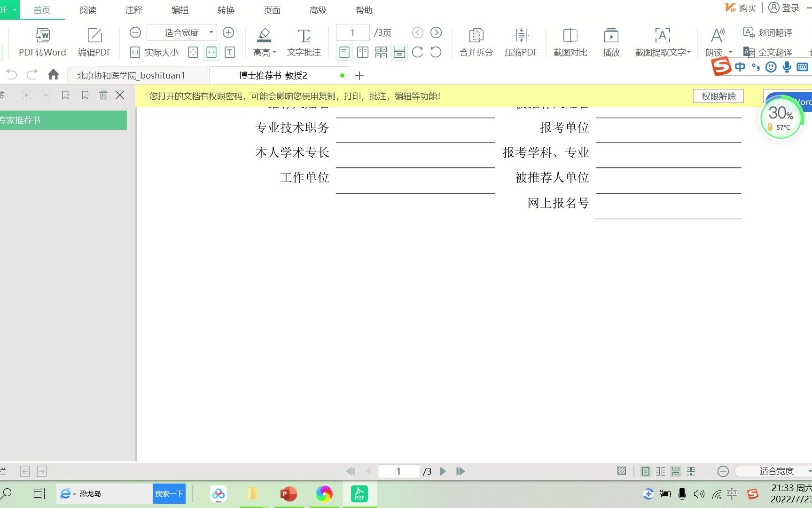
Task: Rotate the page clockwise
Action: 417,52
